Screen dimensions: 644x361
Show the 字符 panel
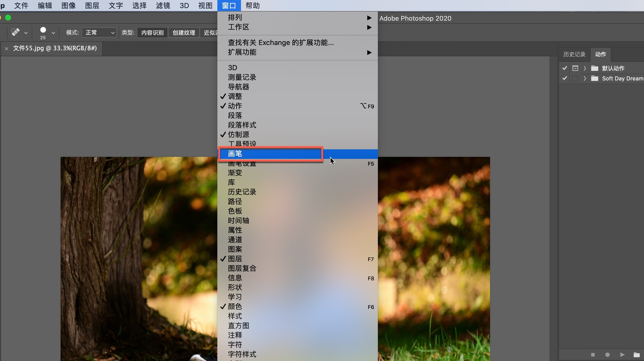coord(298,345)
